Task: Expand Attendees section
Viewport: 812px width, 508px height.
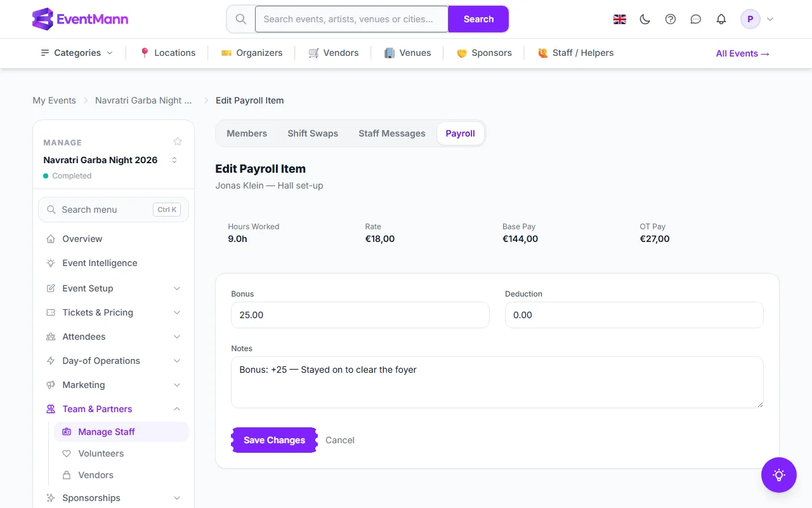Action: click(x=114, y=337)
